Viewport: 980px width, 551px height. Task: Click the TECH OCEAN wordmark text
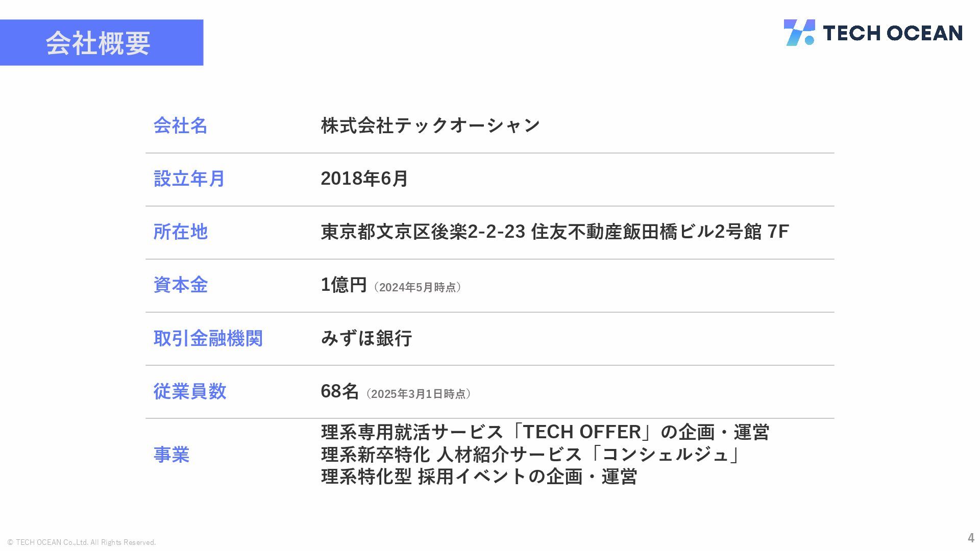pos(893,33)
